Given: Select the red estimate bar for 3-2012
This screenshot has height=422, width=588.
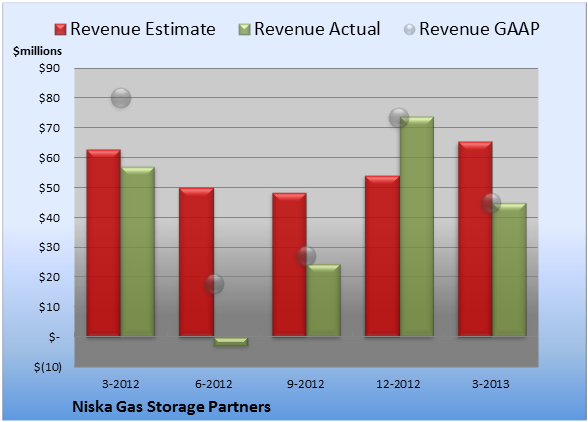Looking at the screenshot, I should (x=104, y=243).
